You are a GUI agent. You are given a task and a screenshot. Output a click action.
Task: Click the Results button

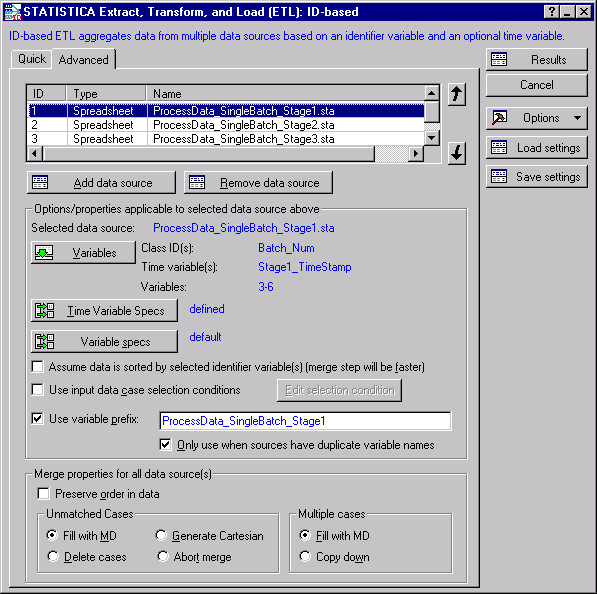pyautogui.click(x=536, y=59)
